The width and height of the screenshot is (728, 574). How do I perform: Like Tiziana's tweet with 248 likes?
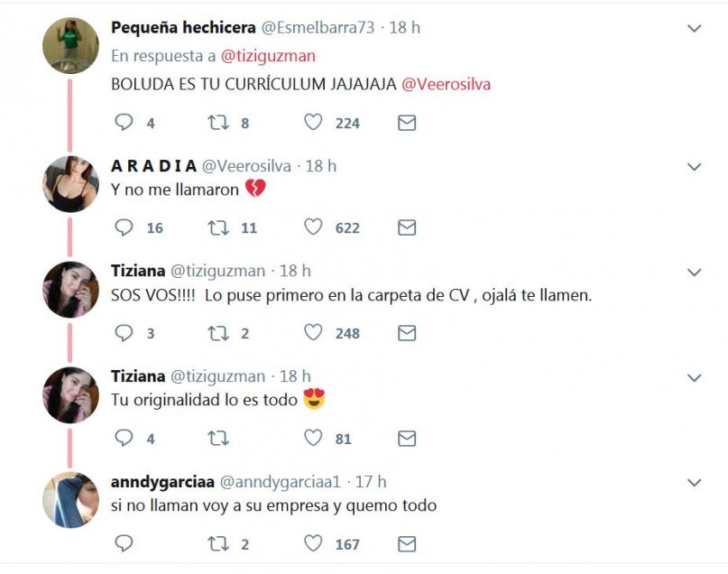[x=313, y=333]
